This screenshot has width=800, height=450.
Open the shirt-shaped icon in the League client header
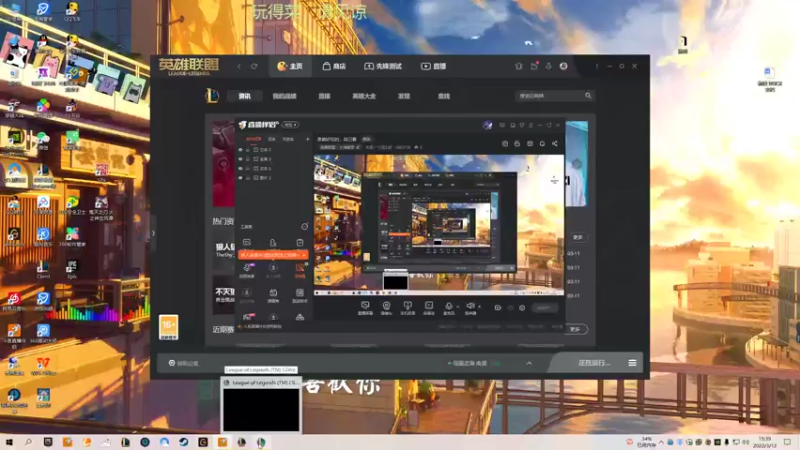pyautogui.click(x=518, y=66)
